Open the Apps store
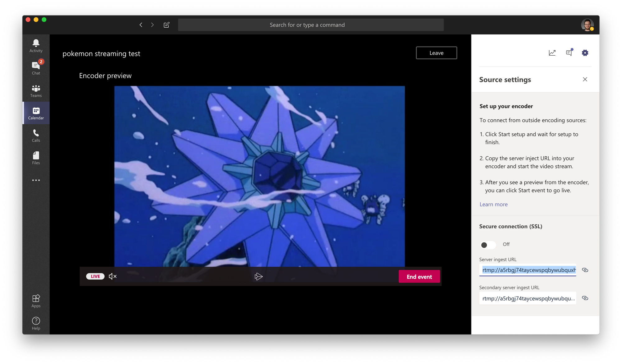This screenshot has height=364, width=622. tap(36, 301)
